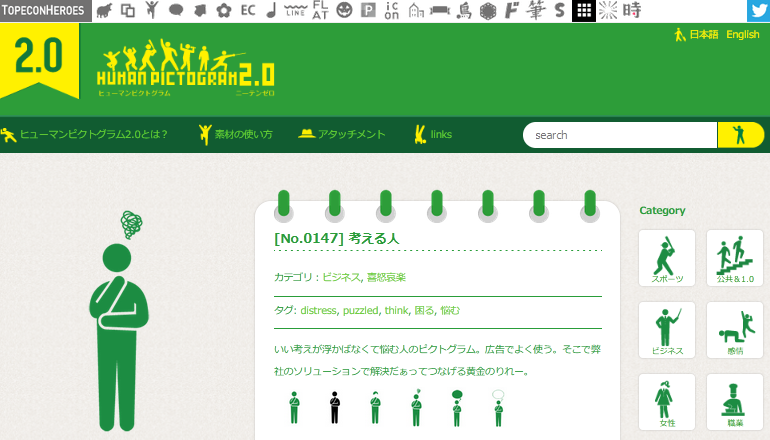Click the distress tag
This screenshot has width=770, height=440.
coord(318,310)
